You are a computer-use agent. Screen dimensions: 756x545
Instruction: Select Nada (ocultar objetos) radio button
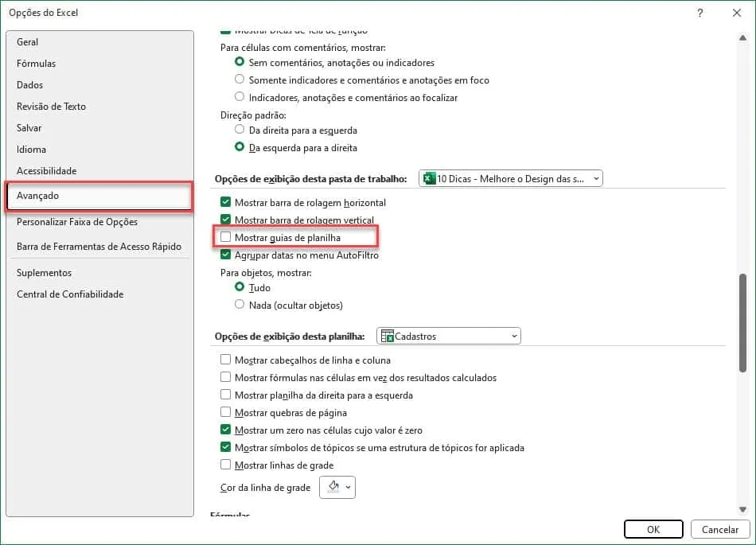pyautogui.click(x=240, y=305)
